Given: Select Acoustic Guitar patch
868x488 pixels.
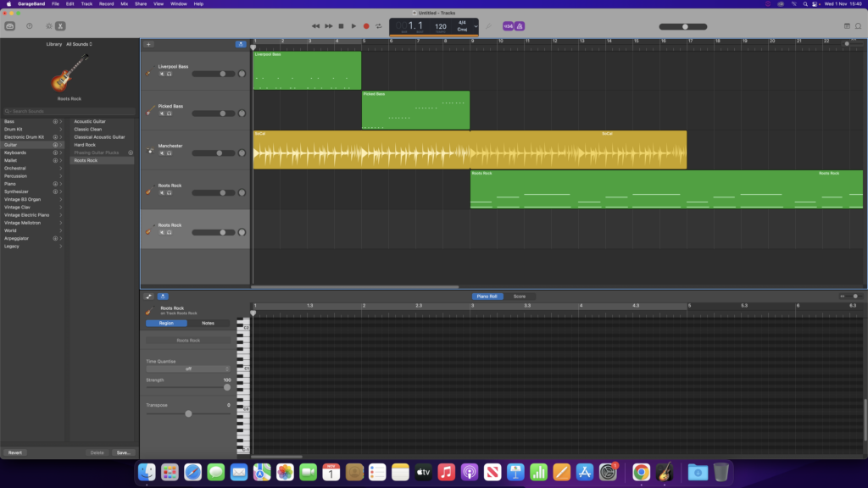Looking at the screenshot, I should coord(90,121).
